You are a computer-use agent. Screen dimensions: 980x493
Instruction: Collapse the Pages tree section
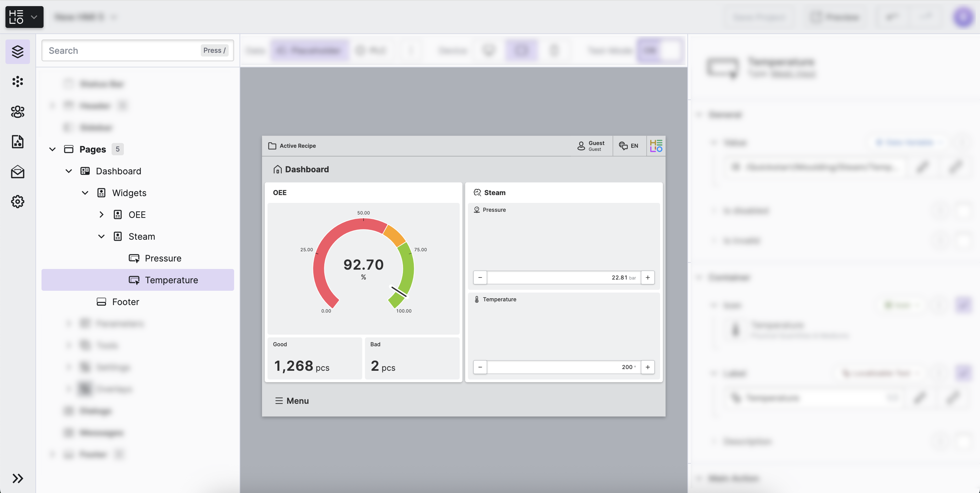[52, 149]
